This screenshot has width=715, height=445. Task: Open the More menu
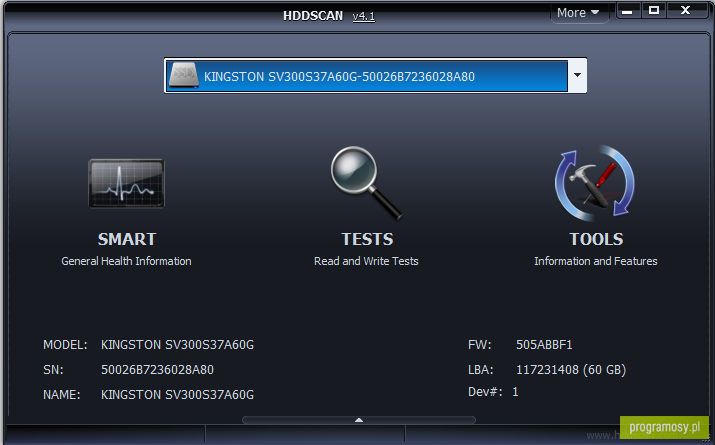coord(578,13)
